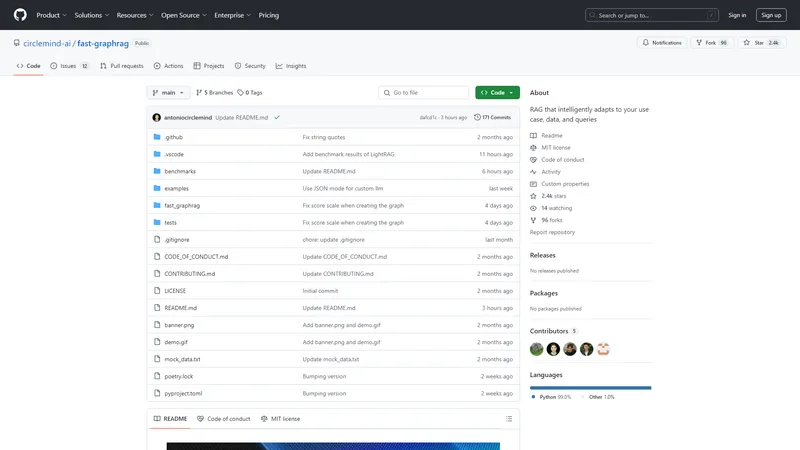Open the .vscode folder icon
Image resolution: width=800 pixels, height=450 pixels.
pos(157,154)
